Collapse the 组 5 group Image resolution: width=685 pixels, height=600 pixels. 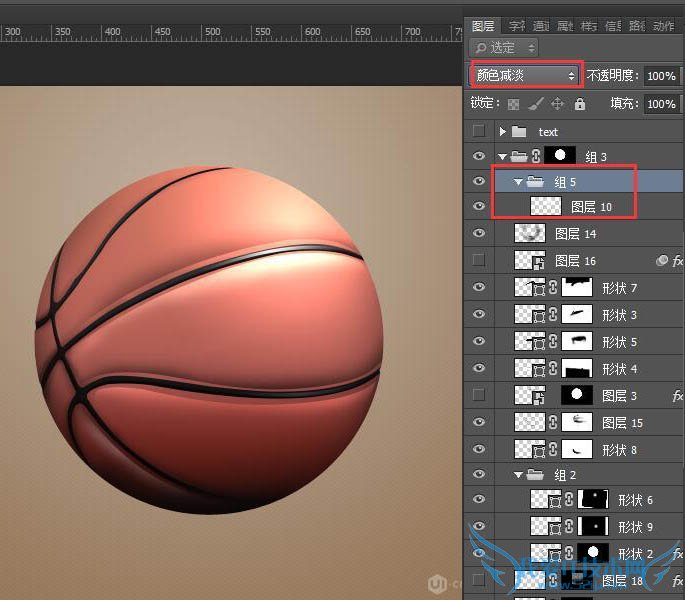(x=518, y=182)
